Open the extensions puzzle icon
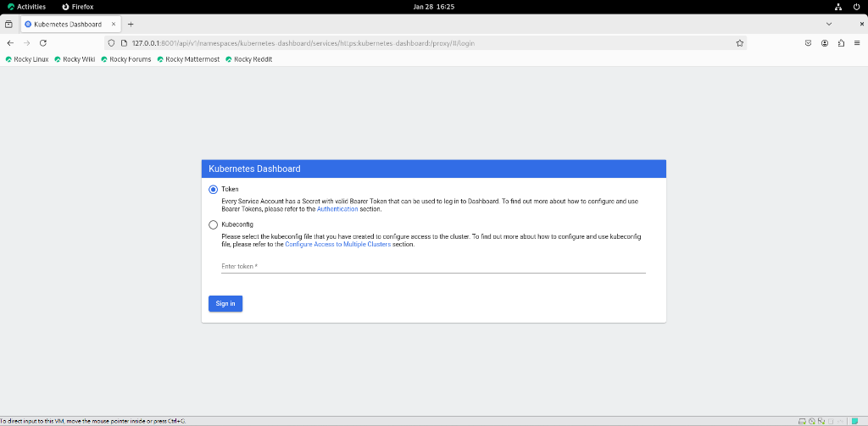 [x=842, y=43]
